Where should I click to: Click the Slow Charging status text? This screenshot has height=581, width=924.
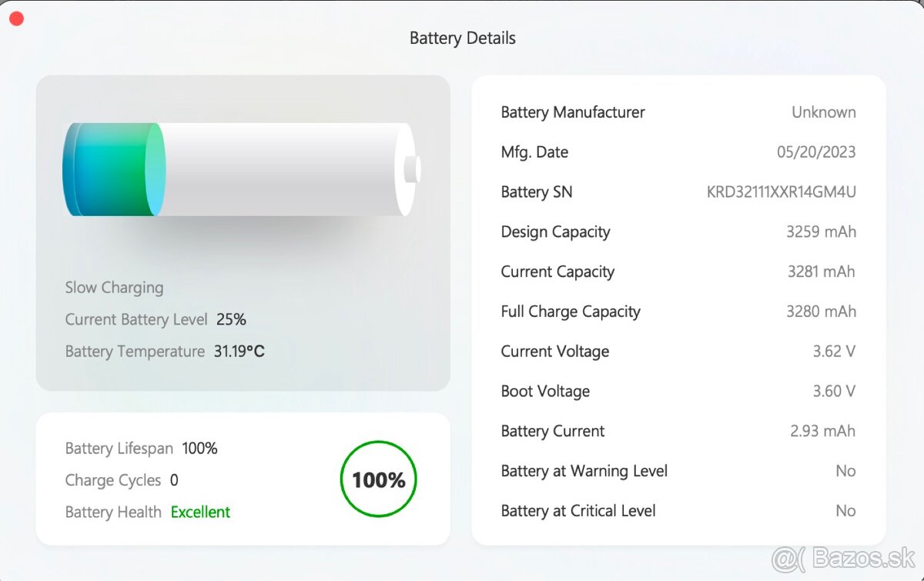(114, 288)
